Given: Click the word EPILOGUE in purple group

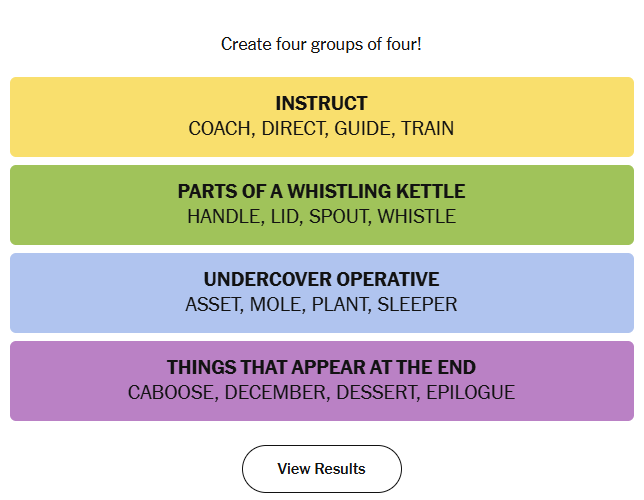Looking at the screenshot, I should [x=471, y=392].
